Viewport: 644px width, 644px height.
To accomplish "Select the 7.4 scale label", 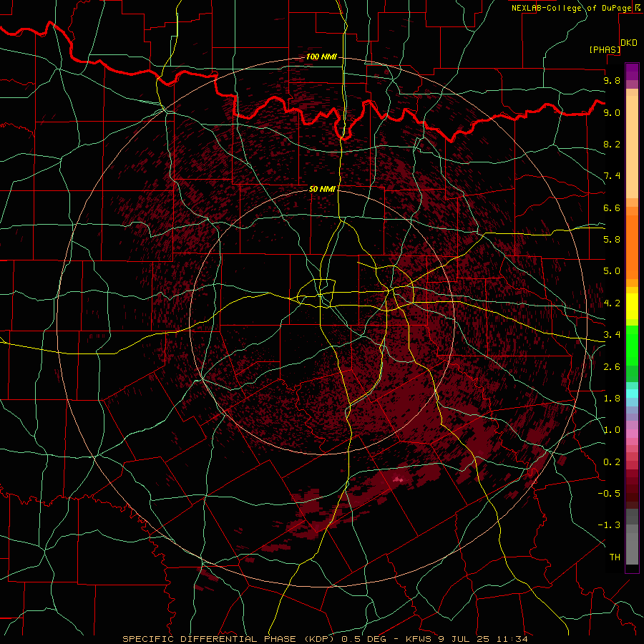I will coord(612,176).
